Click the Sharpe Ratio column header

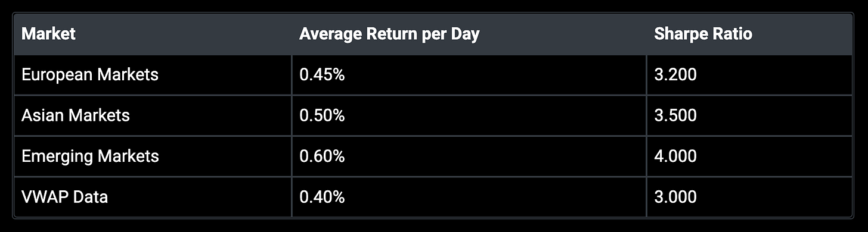coord(703,35)
